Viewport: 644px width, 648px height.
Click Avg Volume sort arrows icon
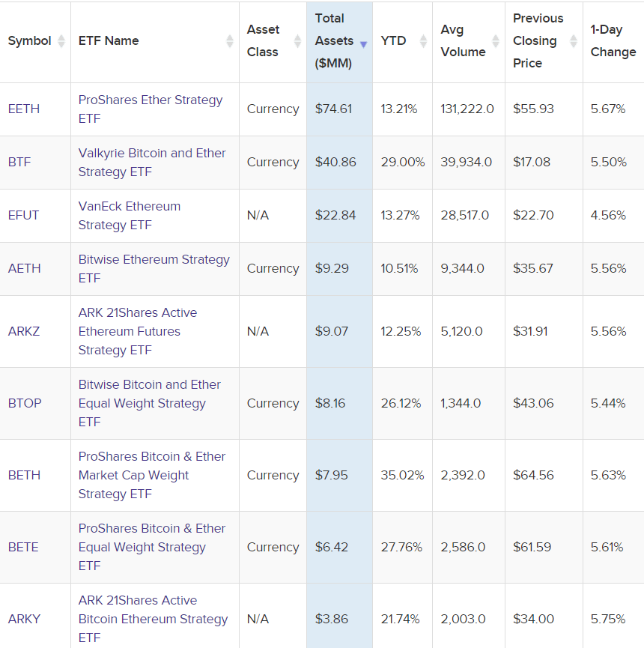point(495,41)
